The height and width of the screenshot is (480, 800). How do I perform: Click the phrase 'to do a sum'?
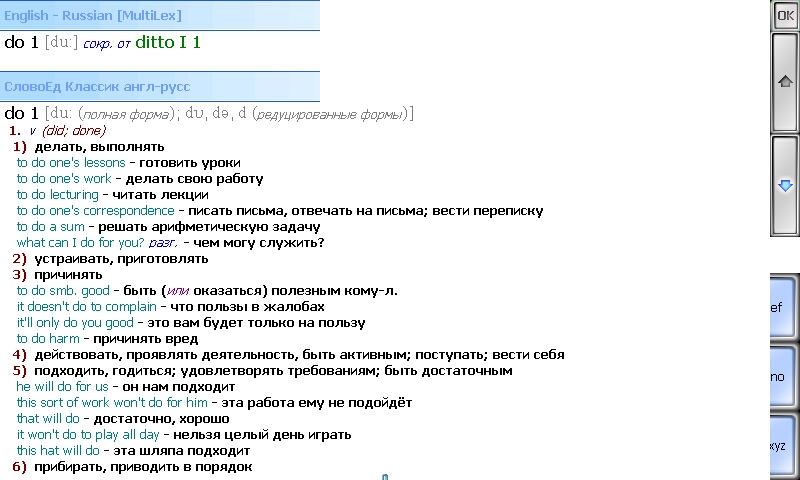(x=51, y=226)
